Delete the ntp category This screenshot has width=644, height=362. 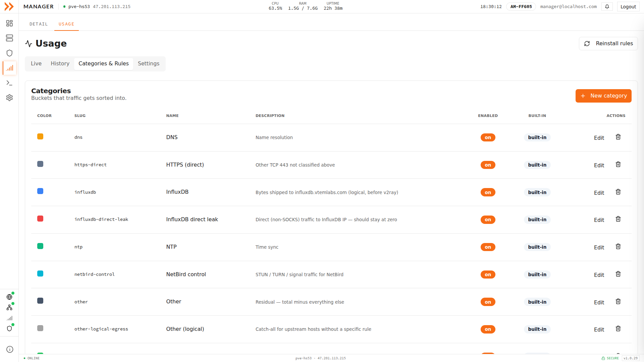point(618,246)
